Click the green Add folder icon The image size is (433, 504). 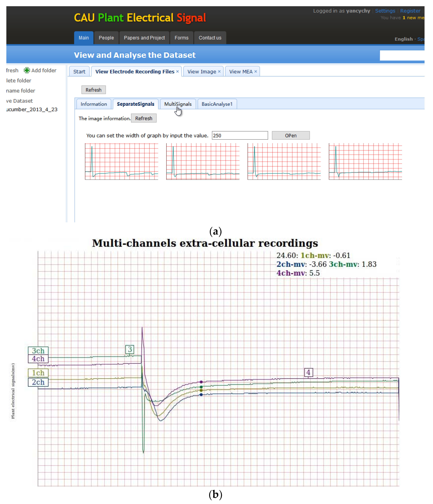[27, 71]
